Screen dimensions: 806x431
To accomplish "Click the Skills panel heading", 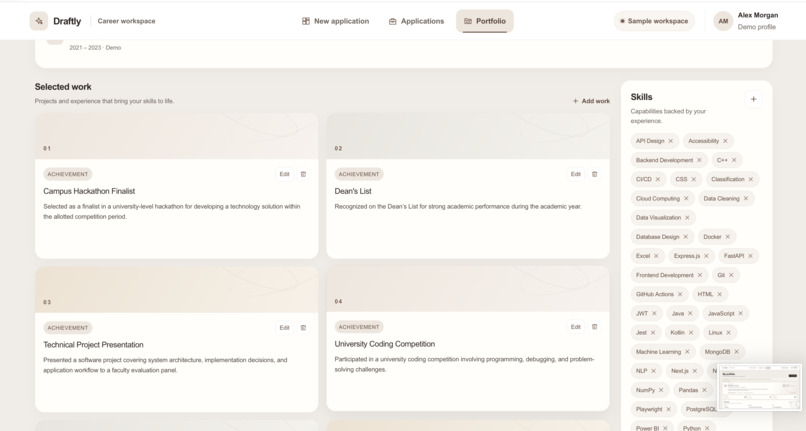I will (642, 97).
